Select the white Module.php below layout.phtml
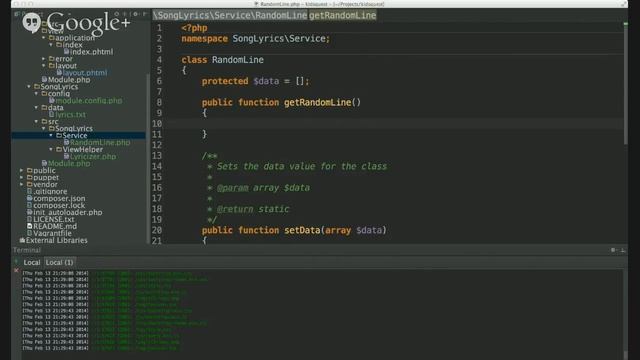This screenshot has height=360, width=640. pos(69,80)
